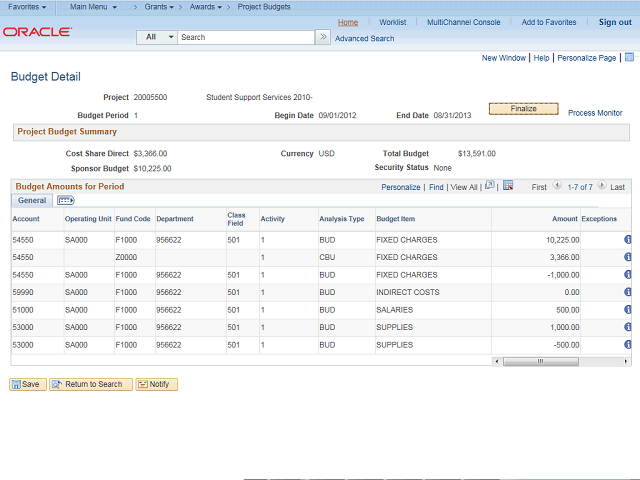Click the Save button

(28, 384)
